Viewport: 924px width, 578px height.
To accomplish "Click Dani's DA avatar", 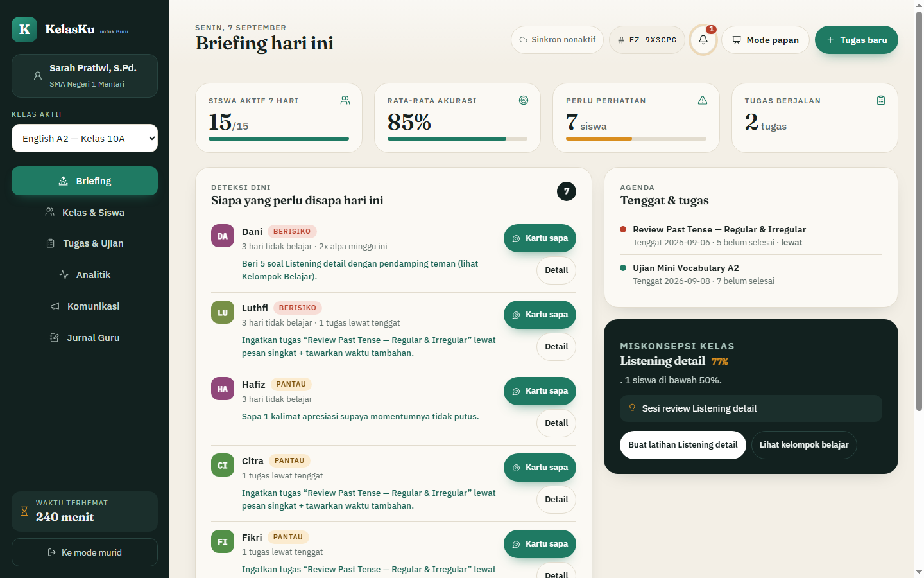I will click(223, 236).
